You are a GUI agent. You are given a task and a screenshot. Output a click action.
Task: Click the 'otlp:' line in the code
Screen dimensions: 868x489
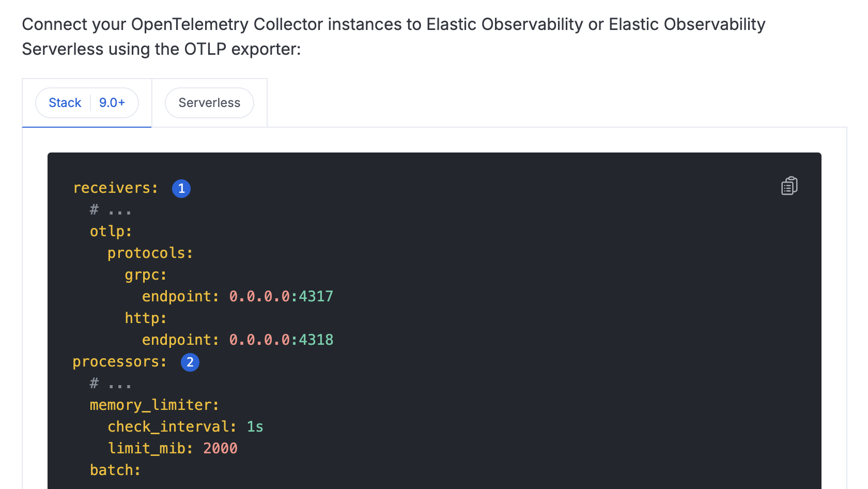[x=111, y=232]
